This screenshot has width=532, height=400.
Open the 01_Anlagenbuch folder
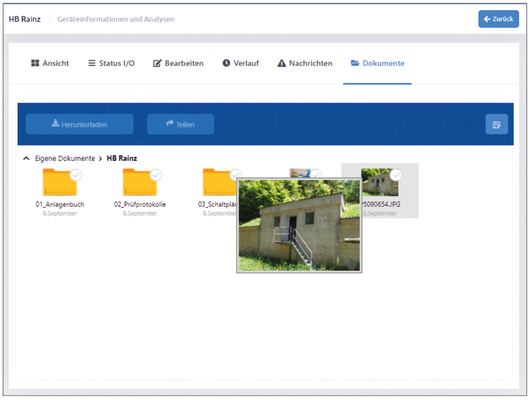click(60, 182)
